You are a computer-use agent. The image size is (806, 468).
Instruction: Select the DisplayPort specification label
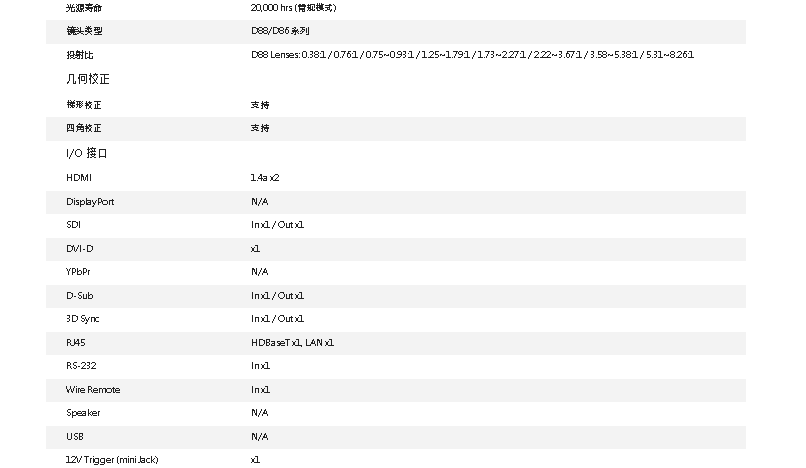pos(90,202)
